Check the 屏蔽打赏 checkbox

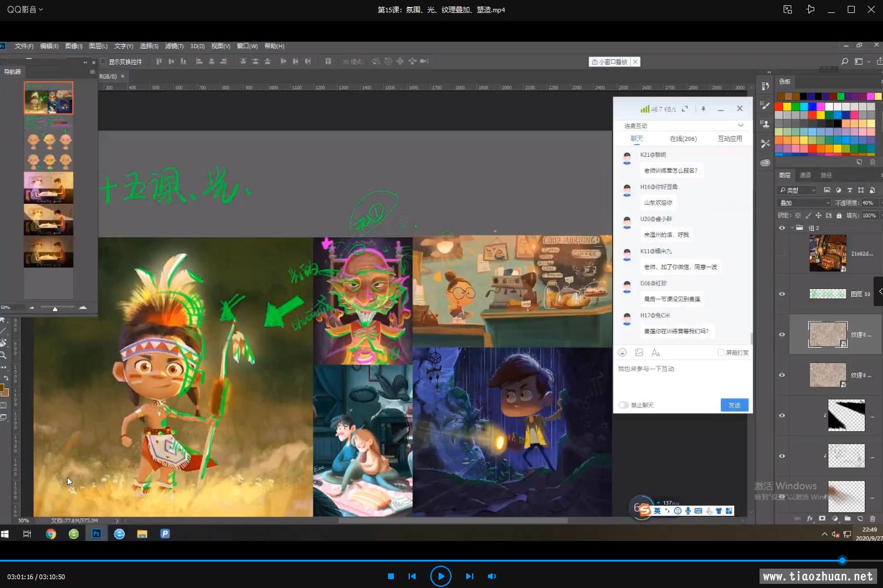[x=721, y=352]
